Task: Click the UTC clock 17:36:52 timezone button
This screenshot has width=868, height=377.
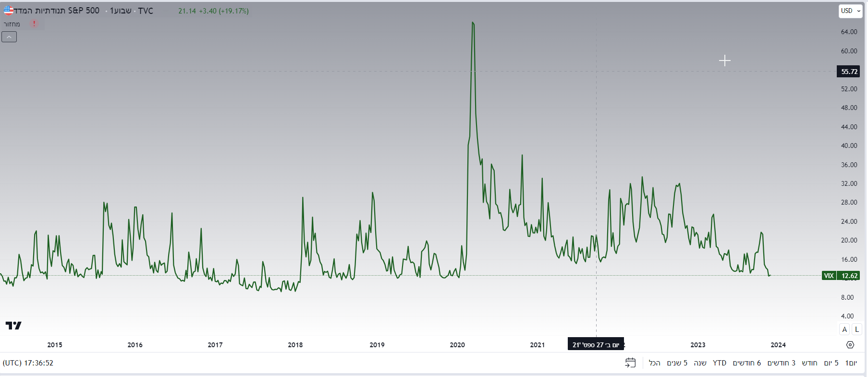Action: point(28,363)
